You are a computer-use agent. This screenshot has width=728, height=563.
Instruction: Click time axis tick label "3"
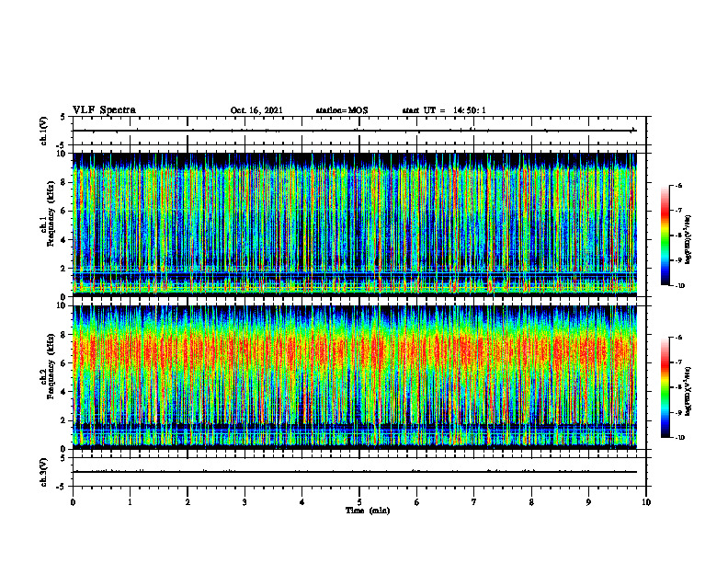[245, 502]
